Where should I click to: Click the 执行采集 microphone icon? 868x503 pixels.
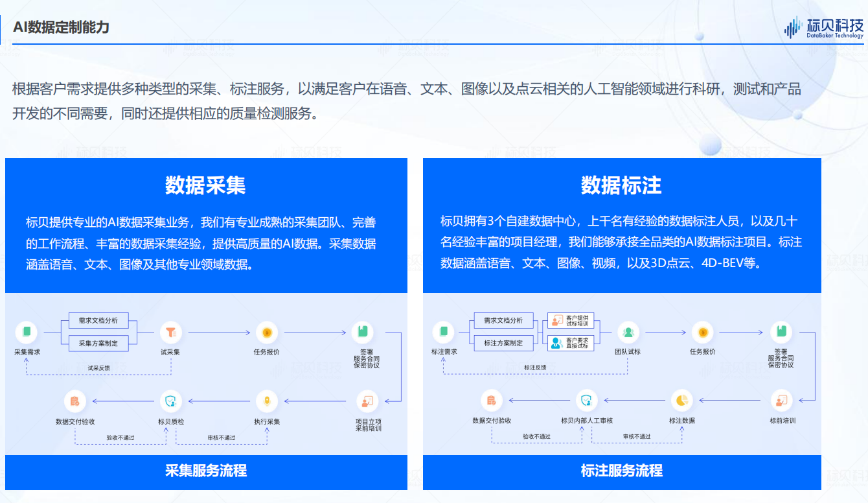267,401
